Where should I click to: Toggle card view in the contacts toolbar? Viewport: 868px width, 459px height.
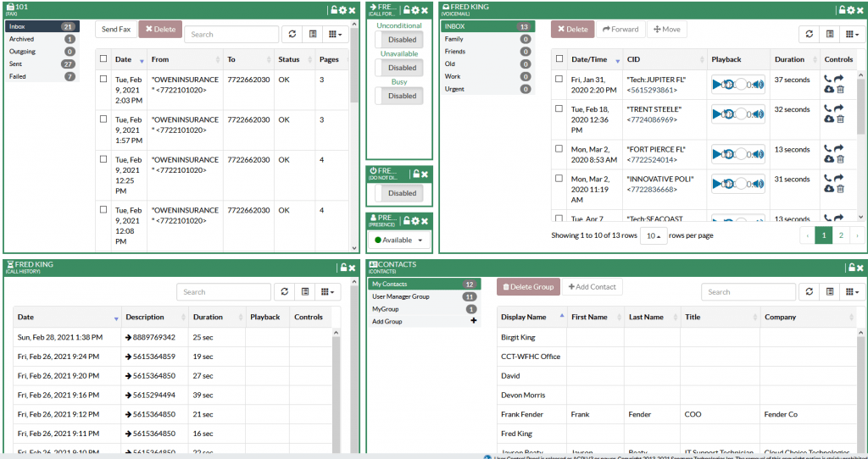click(829, 292)
